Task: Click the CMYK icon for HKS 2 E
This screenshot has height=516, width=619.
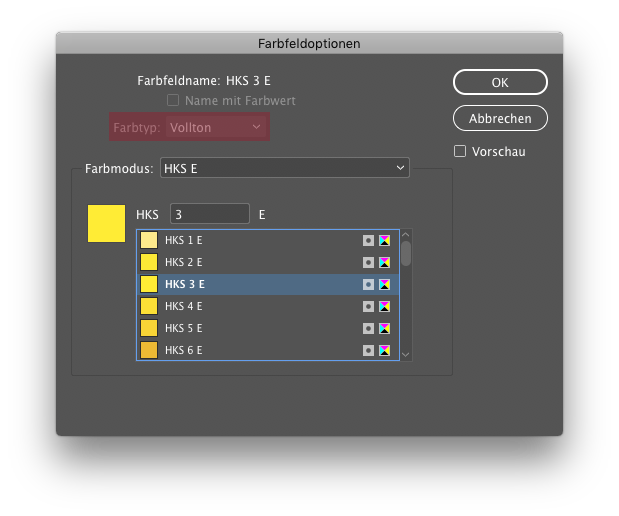Action: 385,263
